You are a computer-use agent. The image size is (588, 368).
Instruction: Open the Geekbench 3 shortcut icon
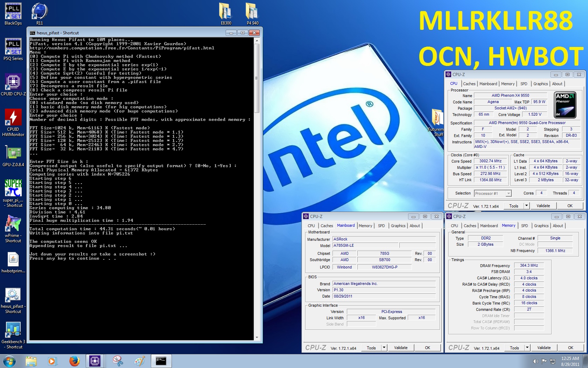[13, 335]
